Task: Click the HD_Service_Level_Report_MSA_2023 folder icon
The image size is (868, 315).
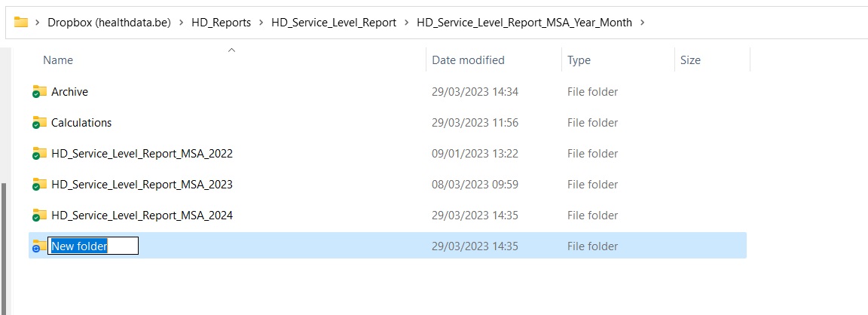Action: coord(40,185)
